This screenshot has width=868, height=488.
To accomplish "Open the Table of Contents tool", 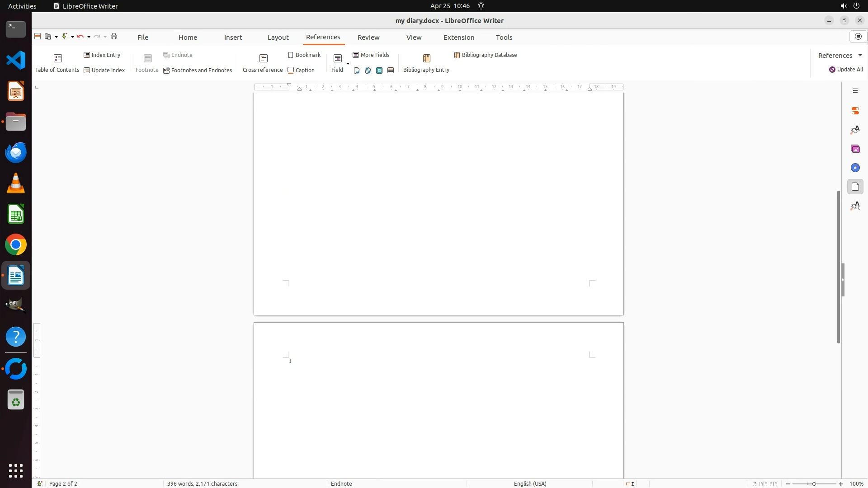I will click(57, 62).
